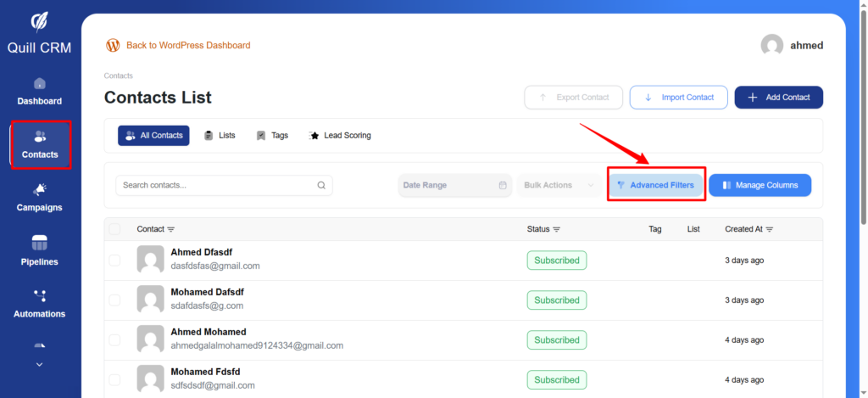Open the Bulk Actions dropdown

(559, 185)
